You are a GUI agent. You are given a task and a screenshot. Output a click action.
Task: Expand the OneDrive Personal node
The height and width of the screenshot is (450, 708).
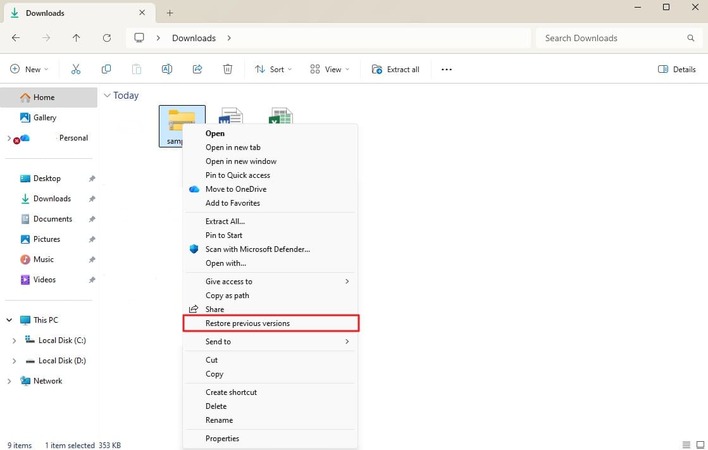9,138
